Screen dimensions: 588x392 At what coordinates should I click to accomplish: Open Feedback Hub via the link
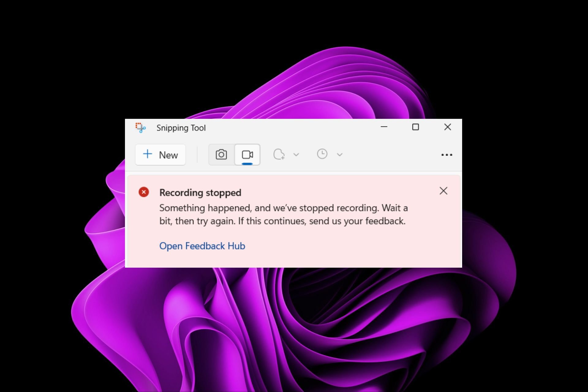(202, 245)
